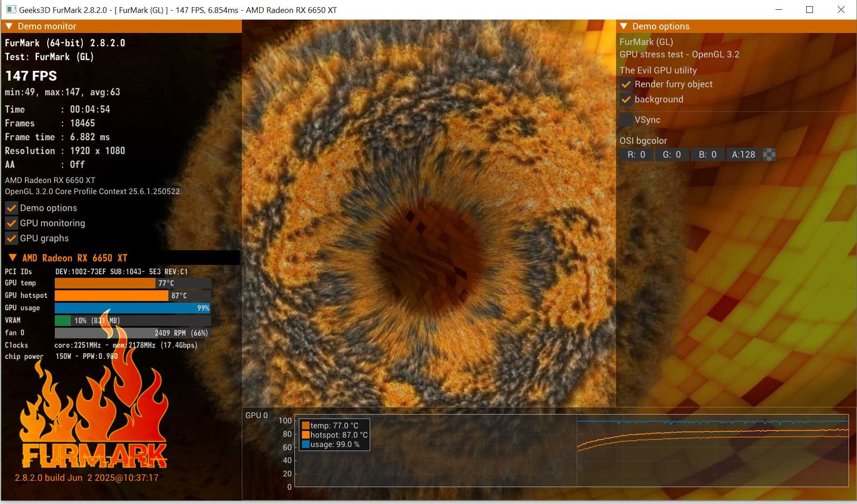Open the OSI bgcolor color swatch
The image size is (857, 504).
click(769, 154)
